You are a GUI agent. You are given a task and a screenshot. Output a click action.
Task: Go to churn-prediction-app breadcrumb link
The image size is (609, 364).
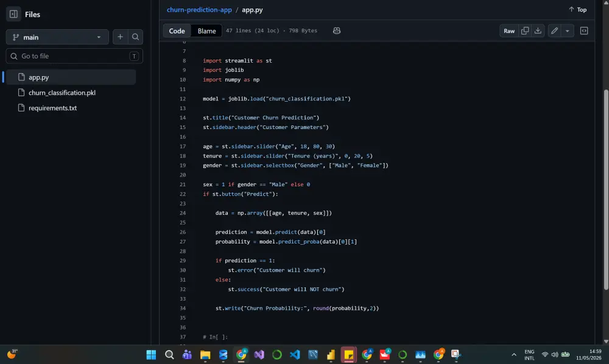(x=199, y=10)
